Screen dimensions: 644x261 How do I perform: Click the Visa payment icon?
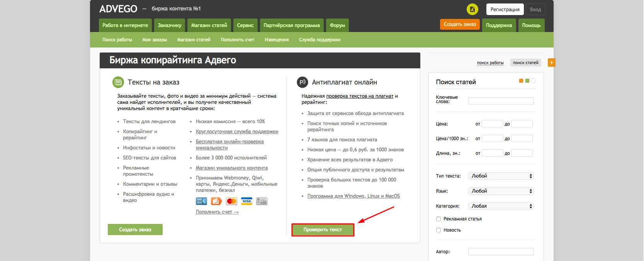click(x=246, y=201)
